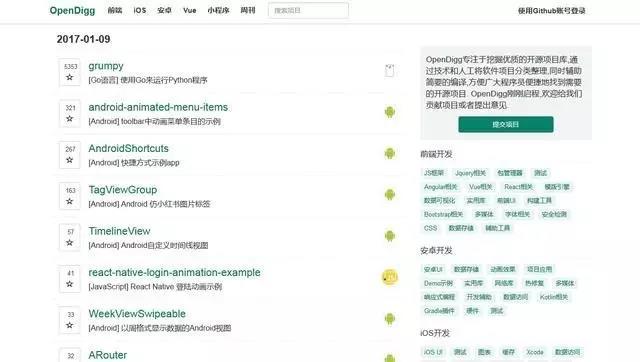Image resolution: width=640 pixels, height=362 pixels.
Task: Open the 周刊 navigation menu item
Action: coord(248,10)
